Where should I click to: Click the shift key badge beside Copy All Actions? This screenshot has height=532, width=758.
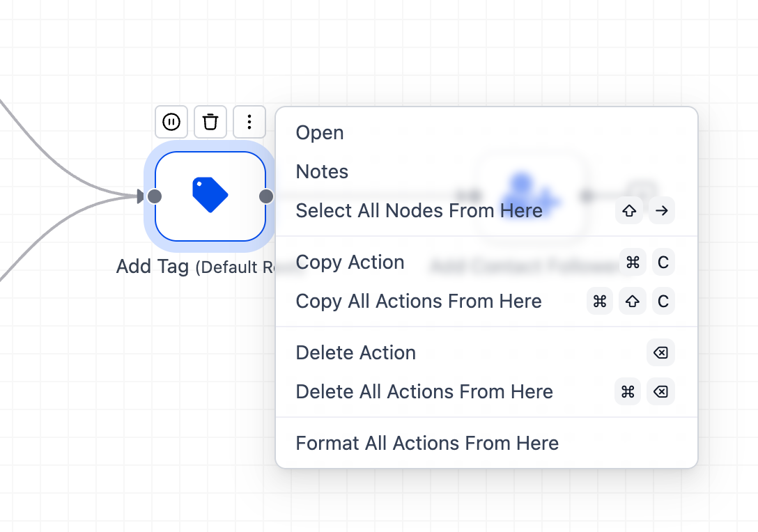coord(632,302)
